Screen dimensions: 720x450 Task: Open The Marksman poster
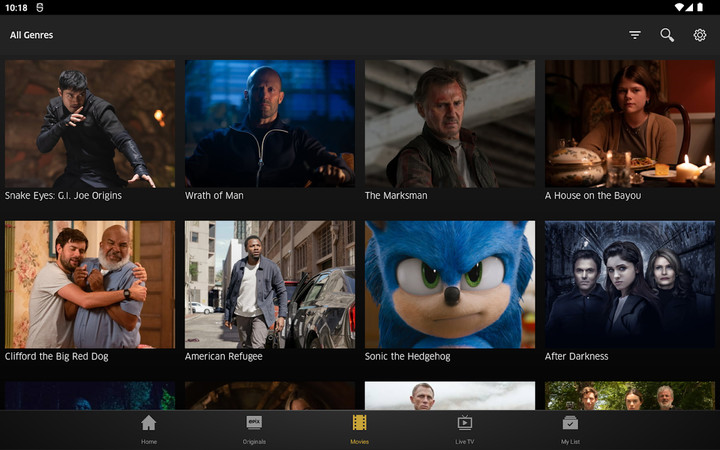point(450,124)
